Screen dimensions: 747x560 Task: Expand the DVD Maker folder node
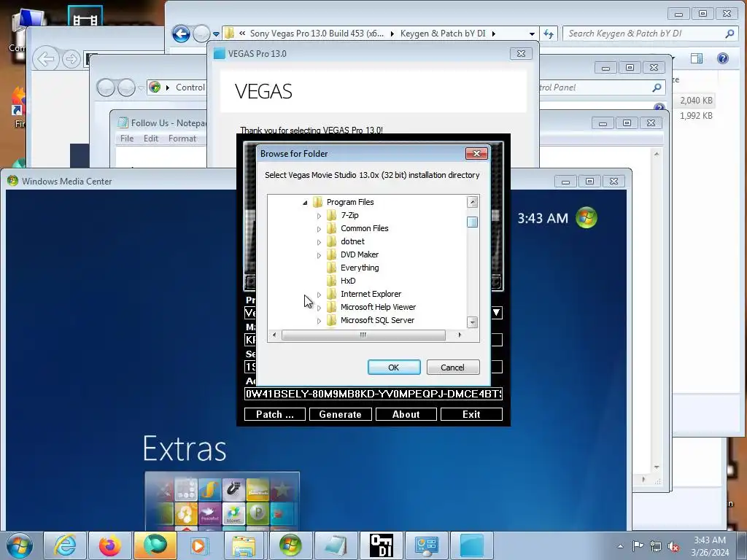point(319,255)
